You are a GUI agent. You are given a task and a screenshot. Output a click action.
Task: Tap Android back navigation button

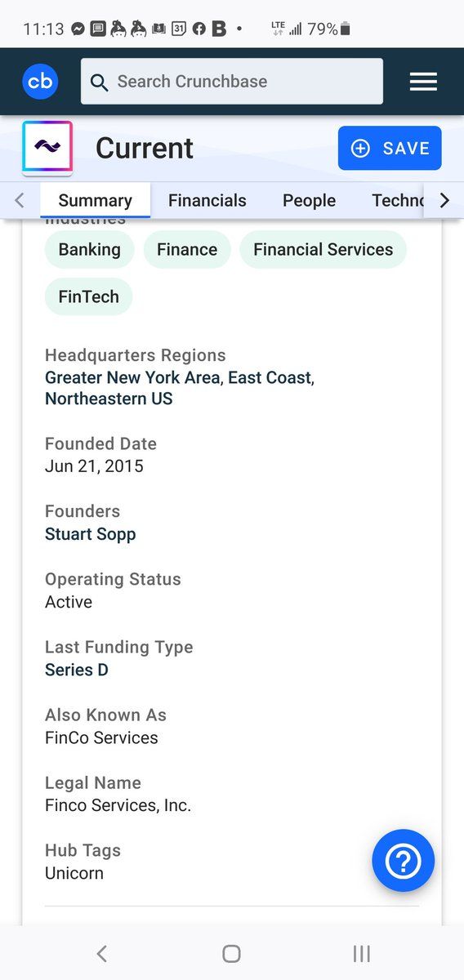[x=101, y=953]
